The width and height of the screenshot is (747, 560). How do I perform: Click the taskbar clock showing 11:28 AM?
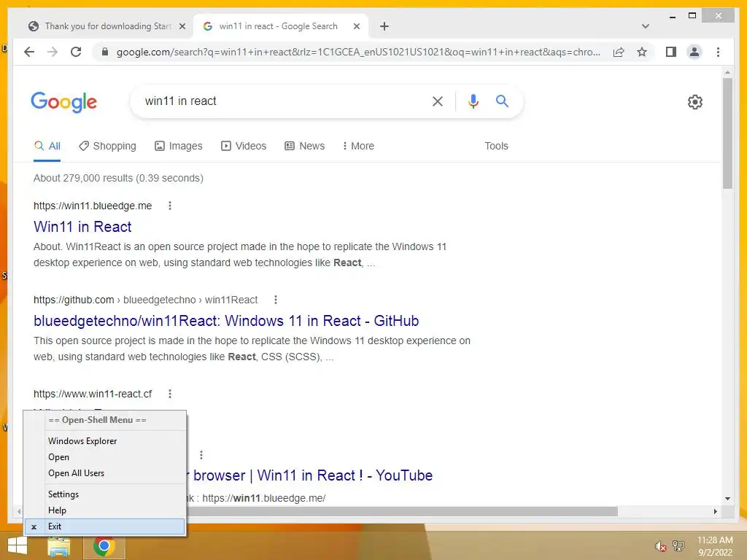click(715, 546)
